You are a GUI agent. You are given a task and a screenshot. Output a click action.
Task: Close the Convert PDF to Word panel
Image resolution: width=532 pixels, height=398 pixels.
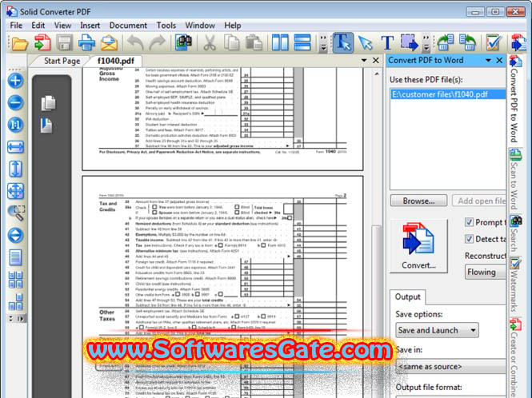point(499,61)
